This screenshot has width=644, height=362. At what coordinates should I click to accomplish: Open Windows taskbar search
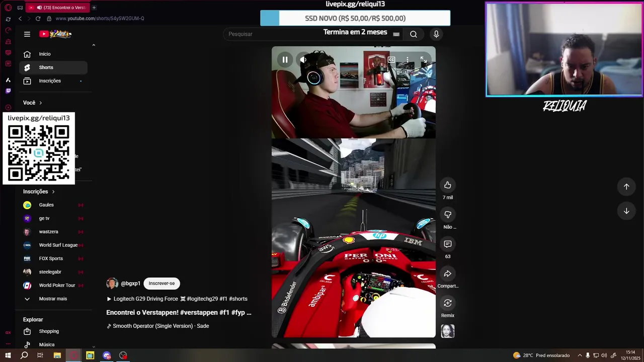click(x=24, y=355)
